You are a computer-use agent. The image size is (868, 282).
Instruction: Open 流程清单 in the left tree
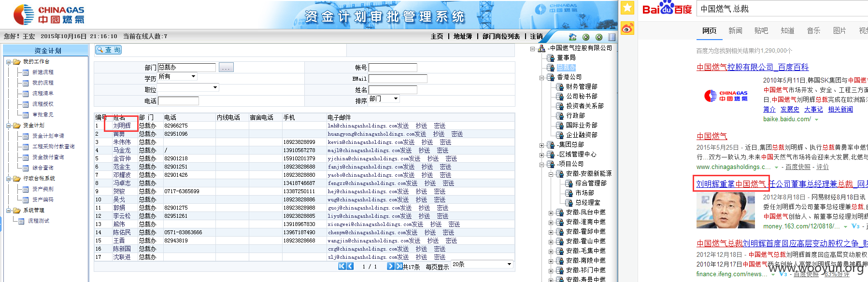click(43, 93)
